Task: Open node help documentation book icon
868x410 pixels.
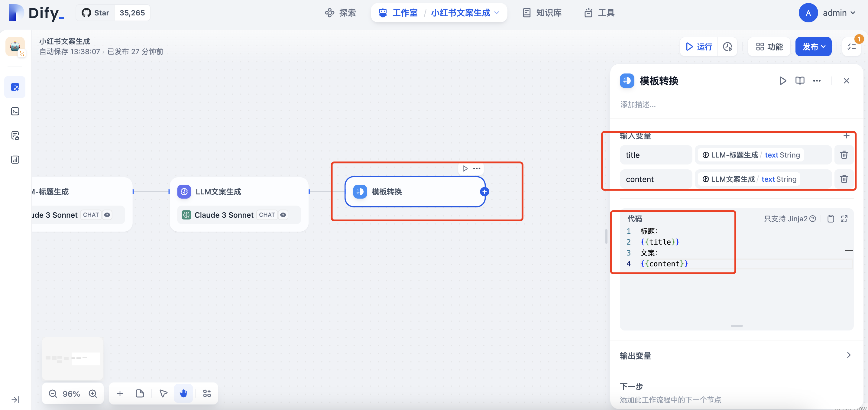Action: (800, 81)
